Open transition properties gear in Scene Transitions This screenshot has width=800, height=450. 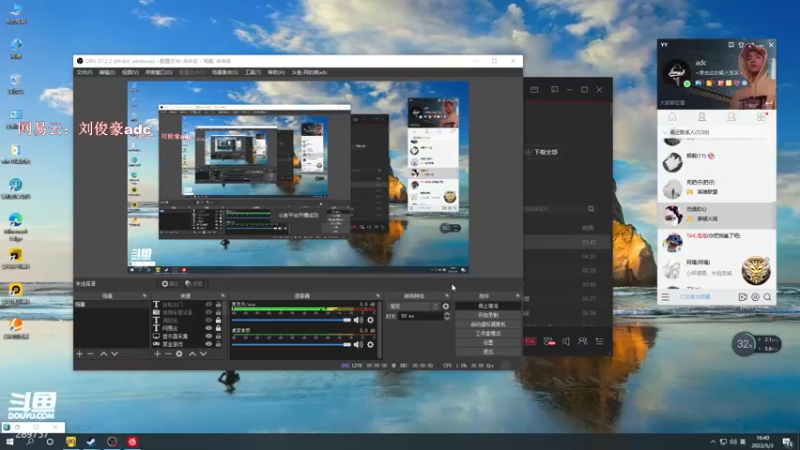pos(446,305)
